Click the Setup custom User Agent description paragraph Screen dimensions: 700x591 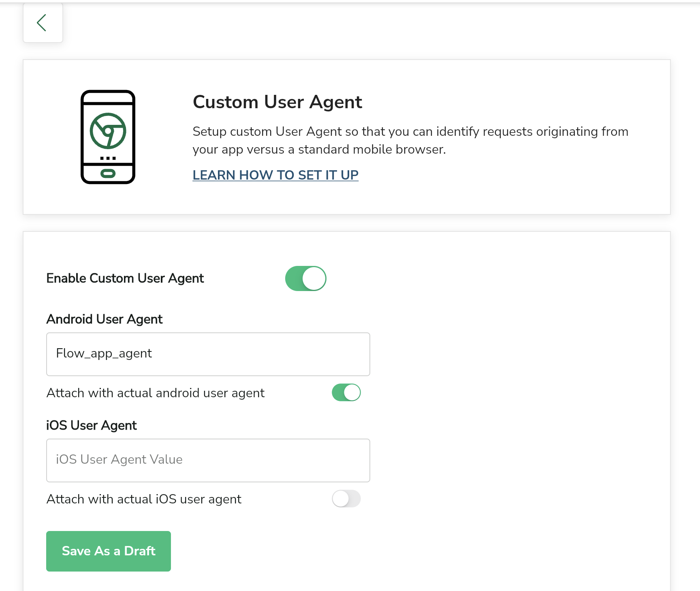(x=410, y=140)
